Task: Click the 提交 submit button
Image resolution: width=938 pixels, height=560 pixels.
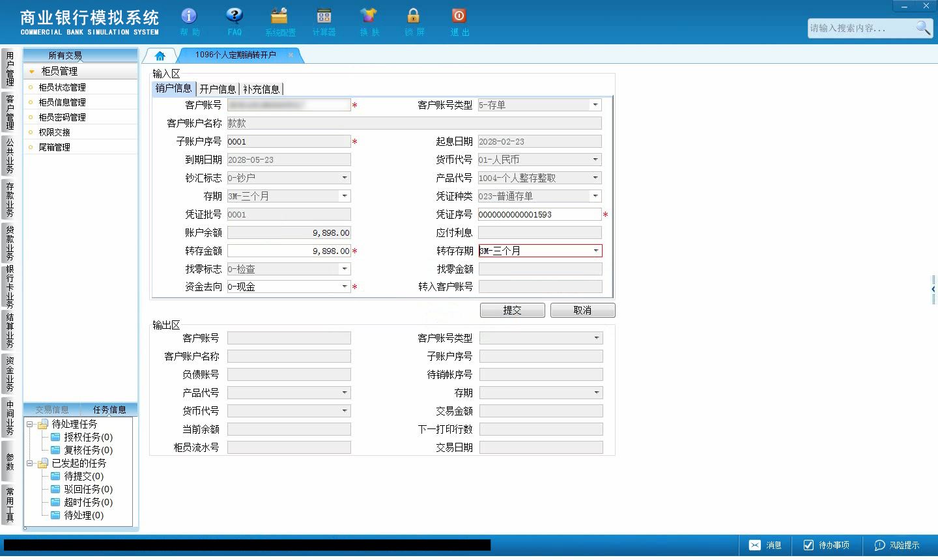Action: click(513, 311)
